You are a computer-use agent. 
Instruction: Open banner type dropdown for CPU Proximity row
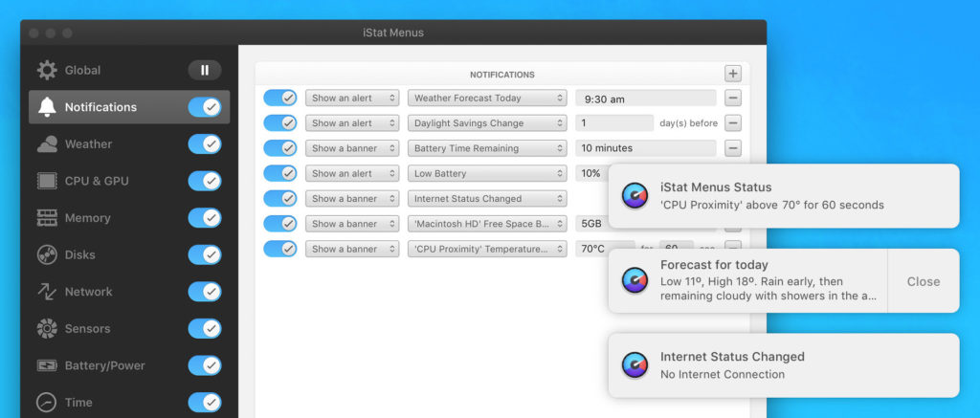point(352,249)
